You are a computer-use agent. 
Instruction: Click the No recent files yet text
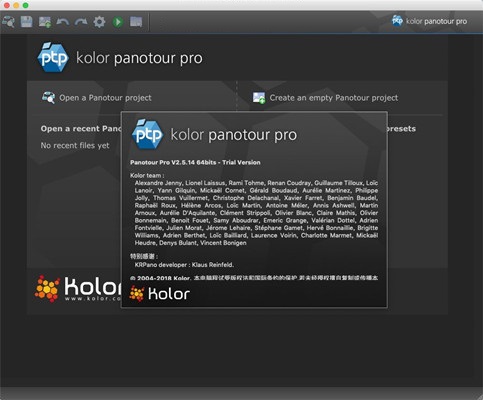(x=75, y=145)
